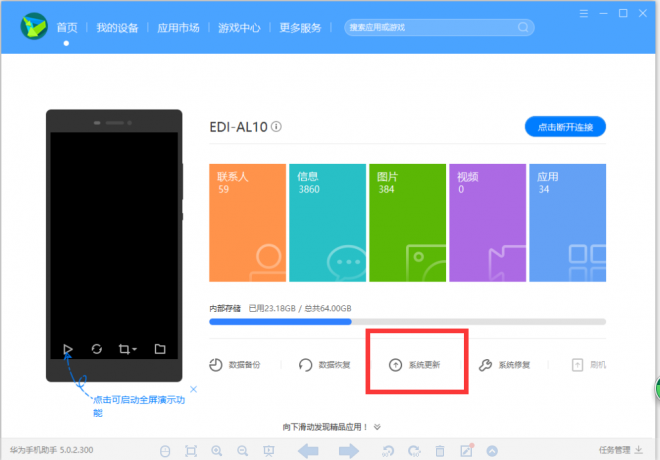The width and height of the screenshot is (660, 460).
Task: Click the black phone screen preview
Action: point(114,245)
